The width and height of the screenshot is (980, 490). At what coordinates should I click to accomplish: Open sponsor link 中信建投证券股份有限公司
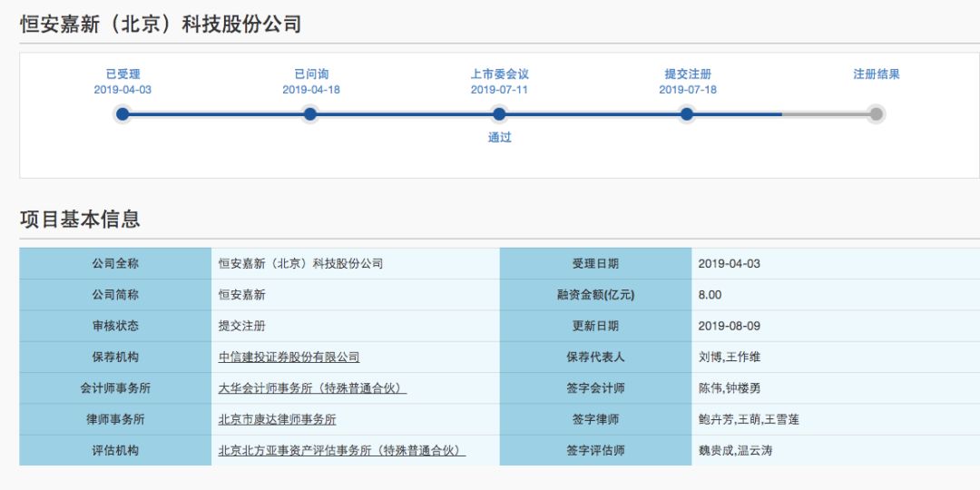(289, 358)
